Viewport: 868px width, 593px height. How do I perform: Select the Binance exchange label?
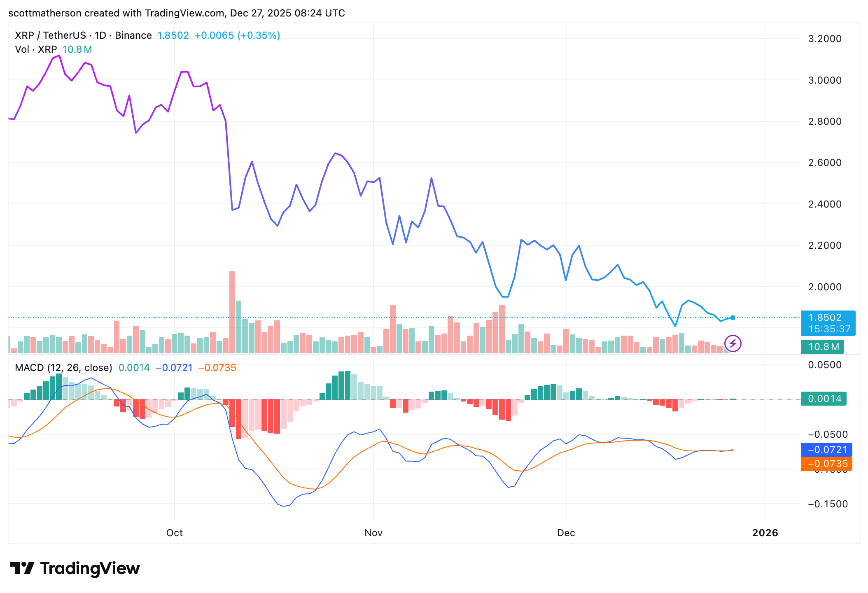[x=133, y=35]
